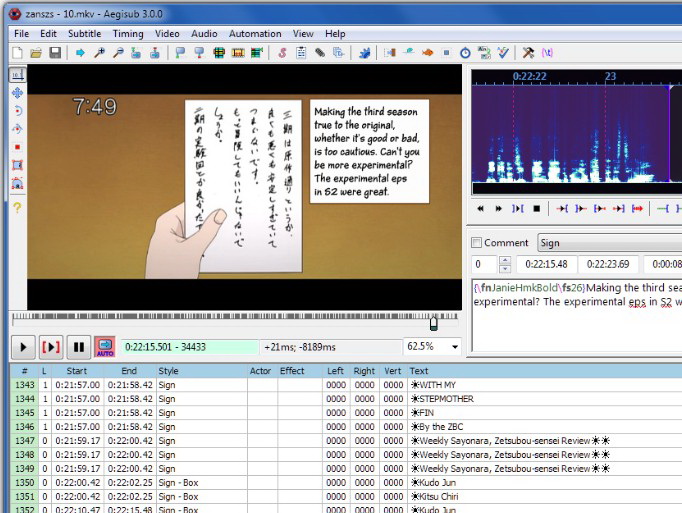Open Translation Assistant orange fish icon
Viewport: 682px width, 513px height.
point(428,53)
